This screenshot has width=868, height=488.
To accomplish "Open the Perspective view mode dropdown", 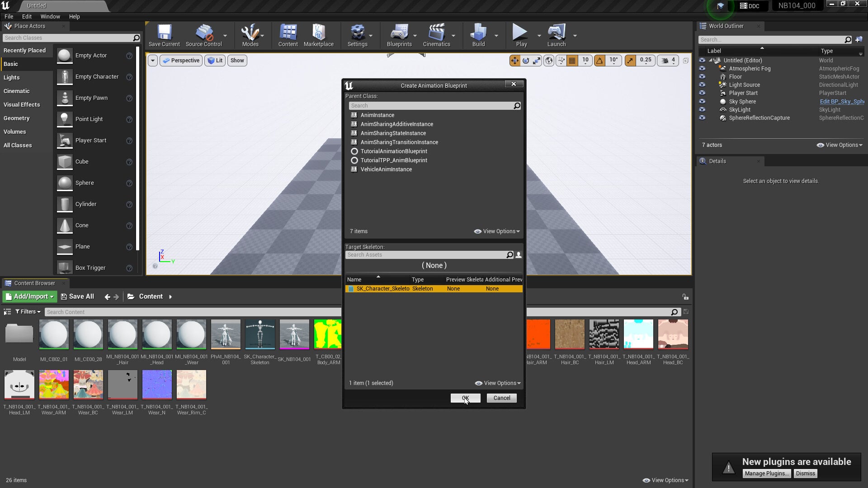I will [x=181, y=61].
